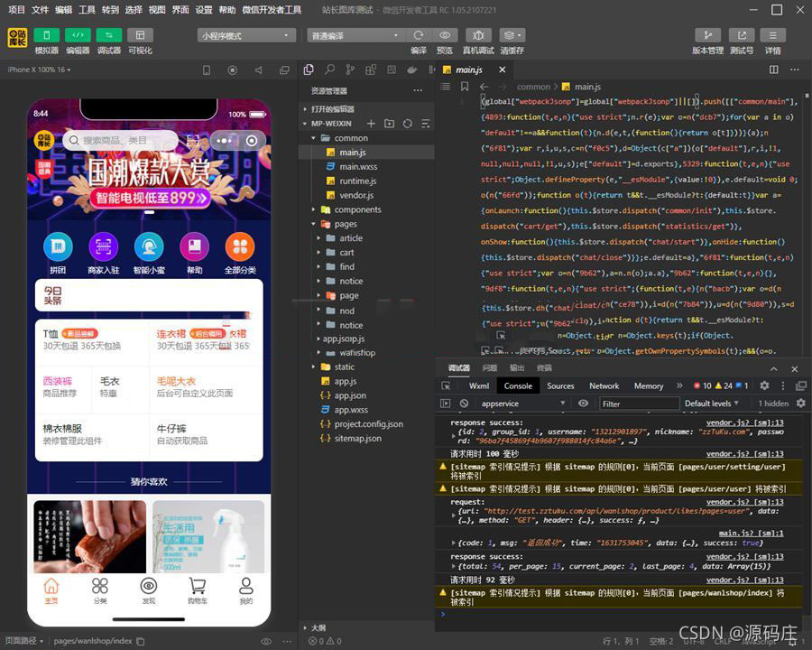Open the 工具 menu

pos(87,9)
